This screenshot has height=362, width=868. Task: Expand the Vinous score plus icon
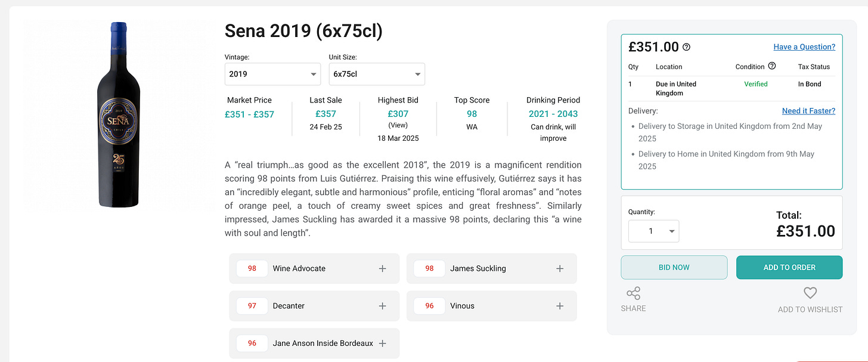560,306
